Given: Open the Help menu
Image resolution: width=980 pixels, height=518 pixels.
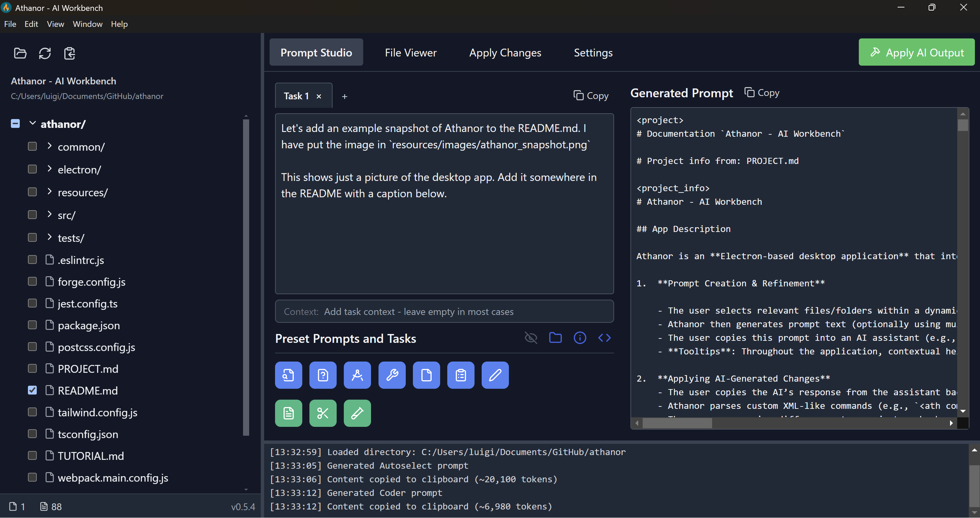Looking at the screenshot, I should (119, 24).
